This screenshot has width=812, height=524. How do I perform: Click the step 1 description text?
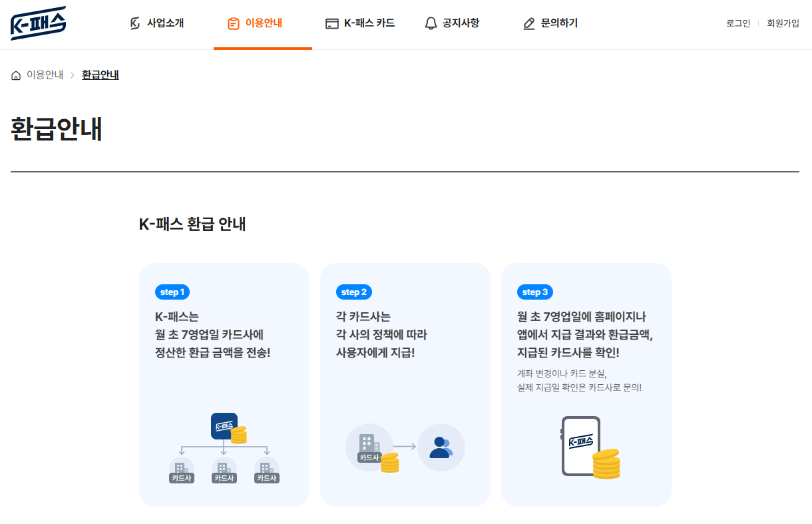[x=212, y=334]
